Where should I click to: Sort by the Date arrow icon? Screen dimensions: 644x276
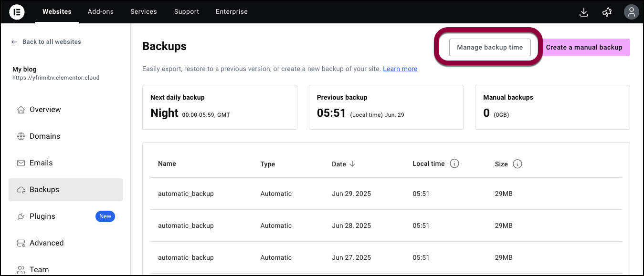tap(352, 164)
